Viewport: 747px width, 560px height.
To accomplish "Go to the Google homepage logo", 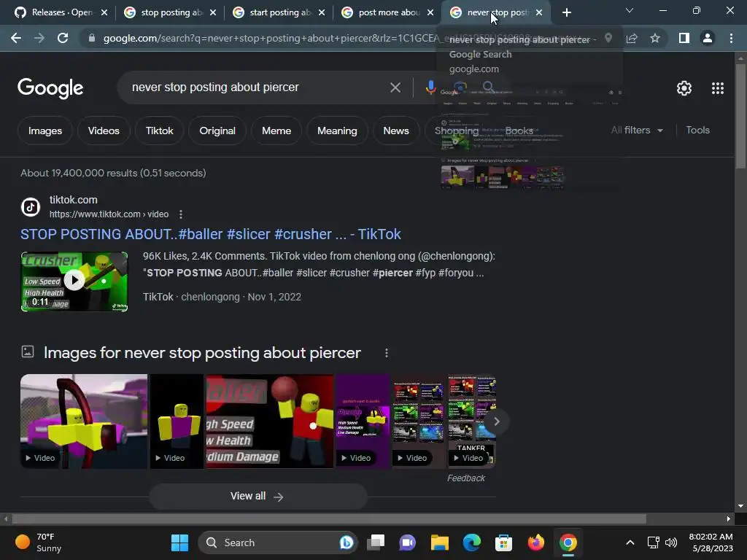I will (50, 88).
